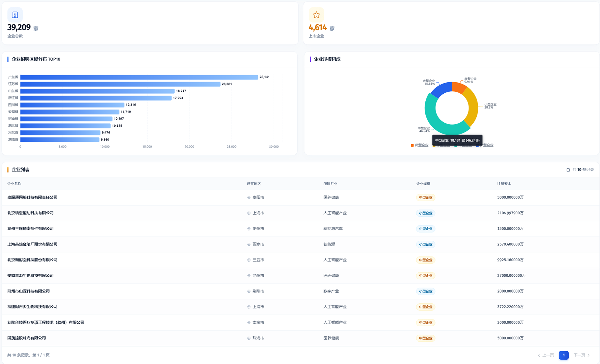Click the 注册资本 column header

(504, 184)
